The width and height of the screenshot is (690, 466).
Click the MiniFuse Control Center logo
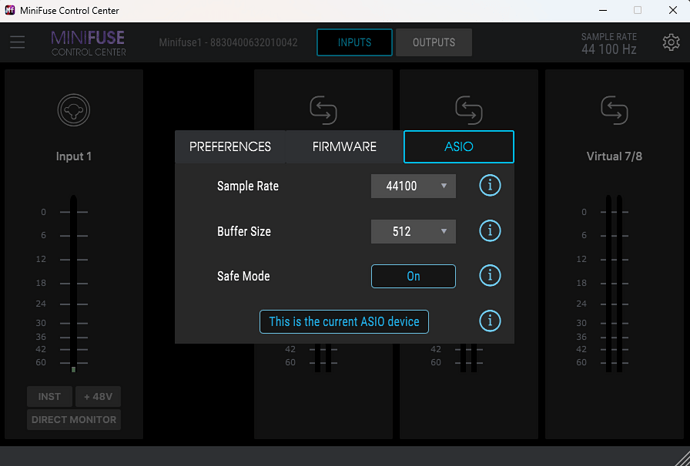[88, 43]
